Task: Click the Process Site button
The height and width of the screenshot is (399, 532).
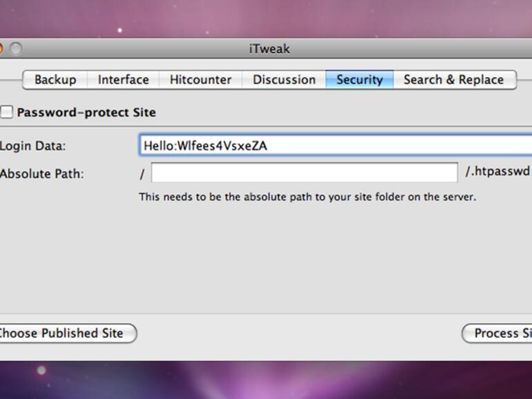Action: [x=497, y=333]
